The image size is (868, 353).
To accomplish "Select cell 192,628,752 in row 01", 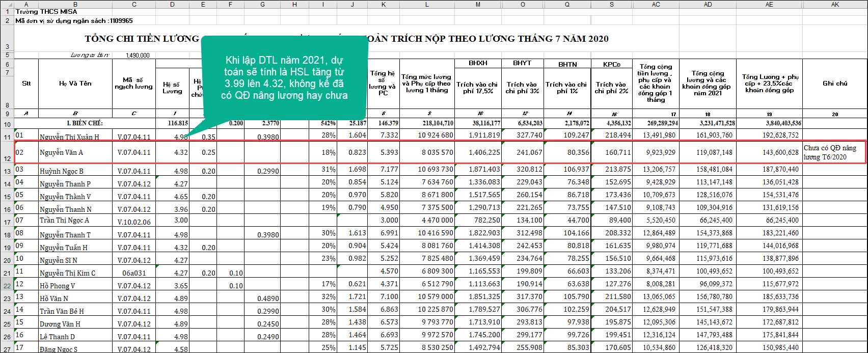I will pyautogui.click(x=769, y=135).
